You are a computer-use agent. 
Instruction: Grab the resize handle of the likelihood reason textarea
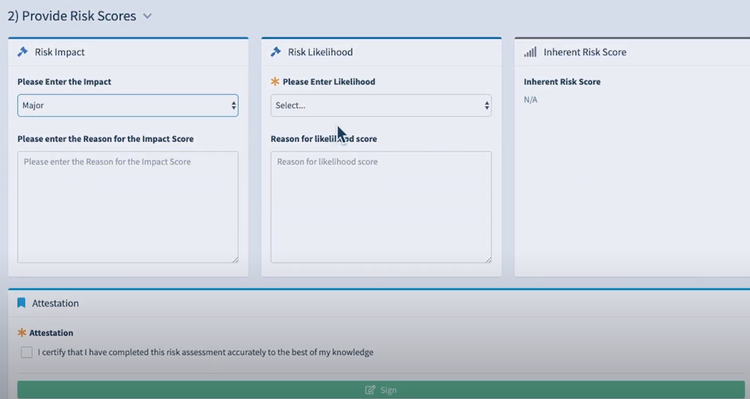point(488,259)
